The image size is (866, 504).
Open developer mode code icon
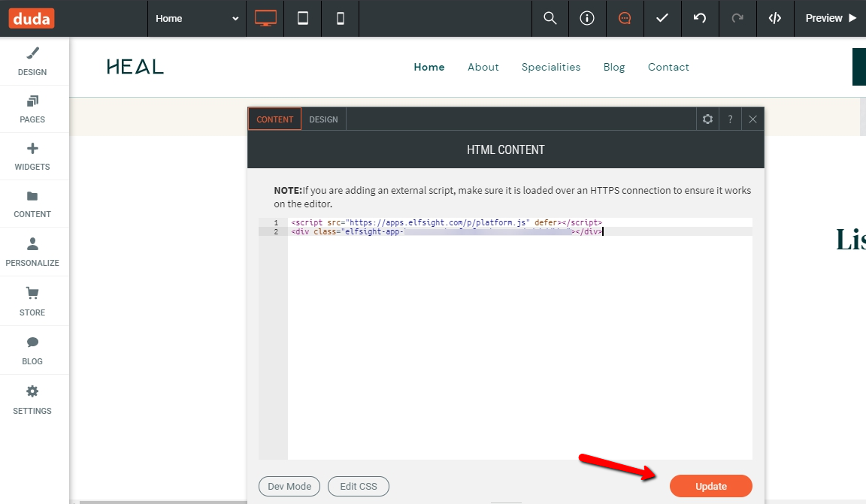click(x=775, y=18)
